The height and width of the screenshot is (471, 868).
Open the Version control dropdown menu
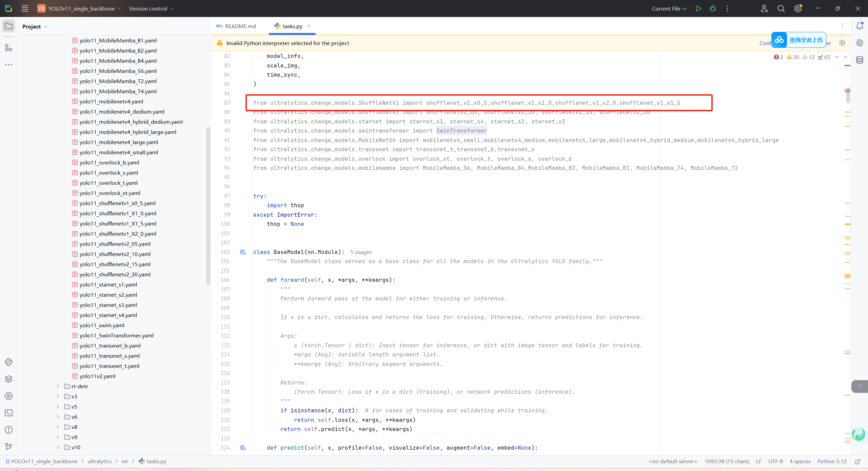click(151, 8)
